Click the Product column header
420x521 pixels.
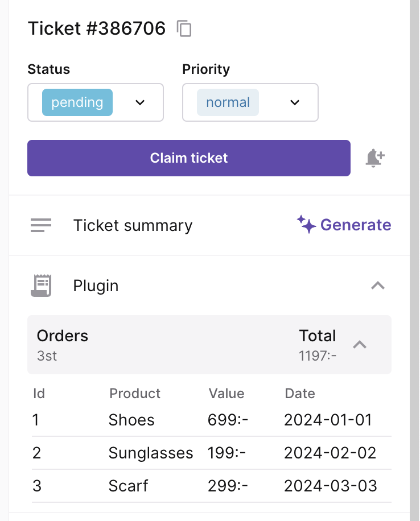click(135, 394)
